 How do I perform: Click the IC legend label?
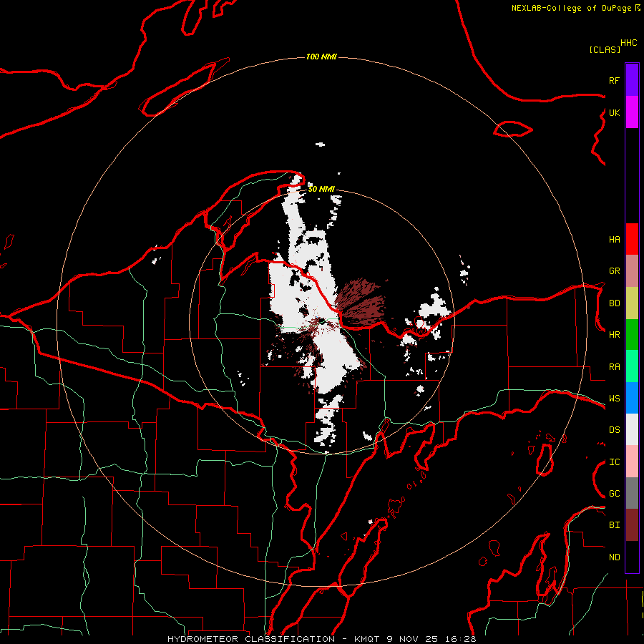click(x=615, y=462)
